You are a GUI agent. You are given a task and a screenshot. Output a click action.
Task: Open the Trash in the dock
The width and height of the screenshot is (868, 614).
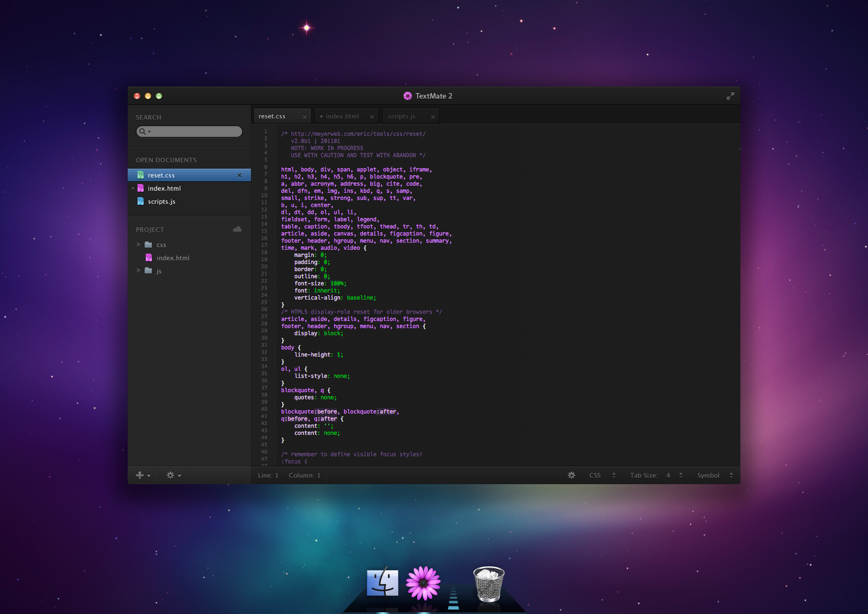point(488,584)
